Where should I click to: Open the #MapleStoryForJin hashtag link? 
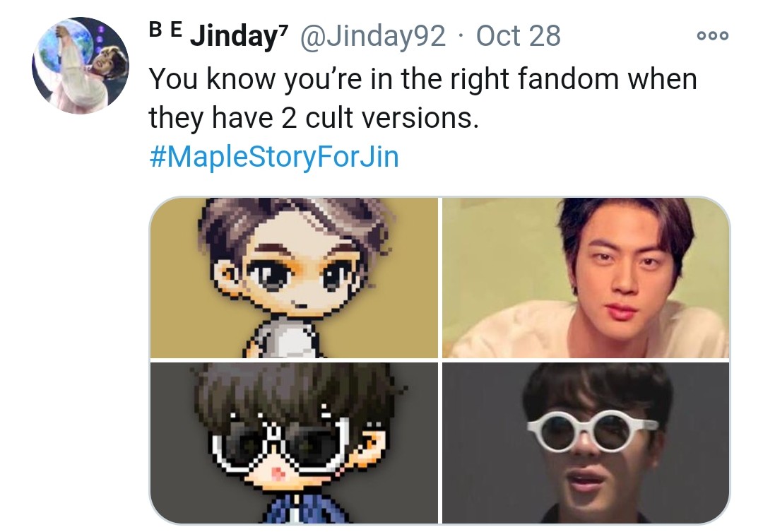274,157
